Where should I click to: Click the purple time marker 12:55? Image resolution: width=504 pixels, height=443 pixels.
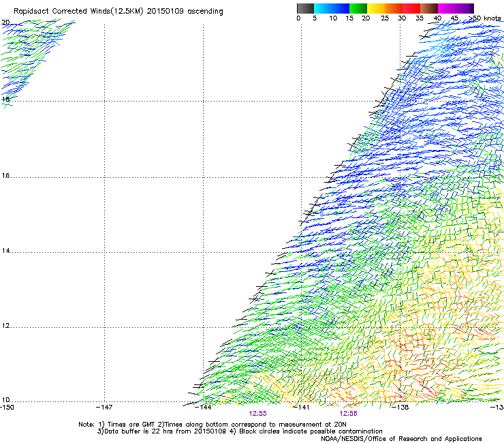(257, 414)
